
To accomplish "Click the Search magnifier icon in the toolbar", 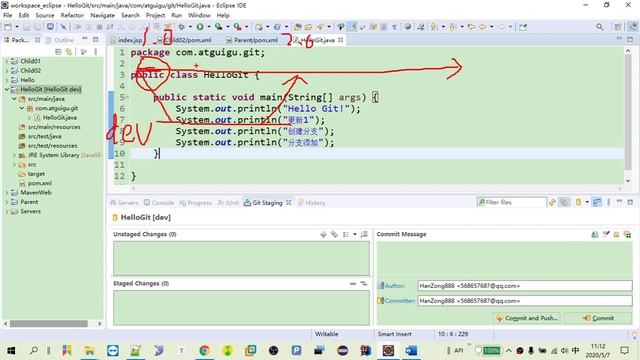I will point(600,27).
